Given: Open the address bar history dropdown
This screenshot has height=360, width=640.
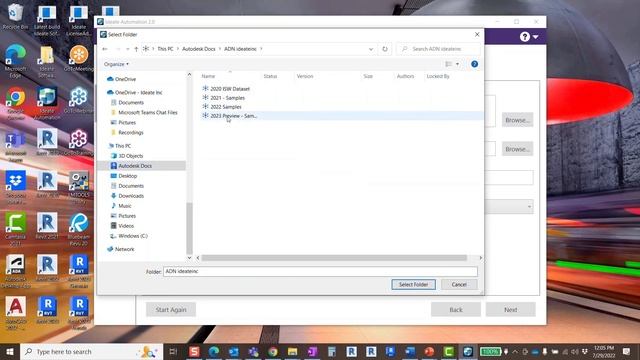Looking at the screenshot, I should click(x=371, y=49).
